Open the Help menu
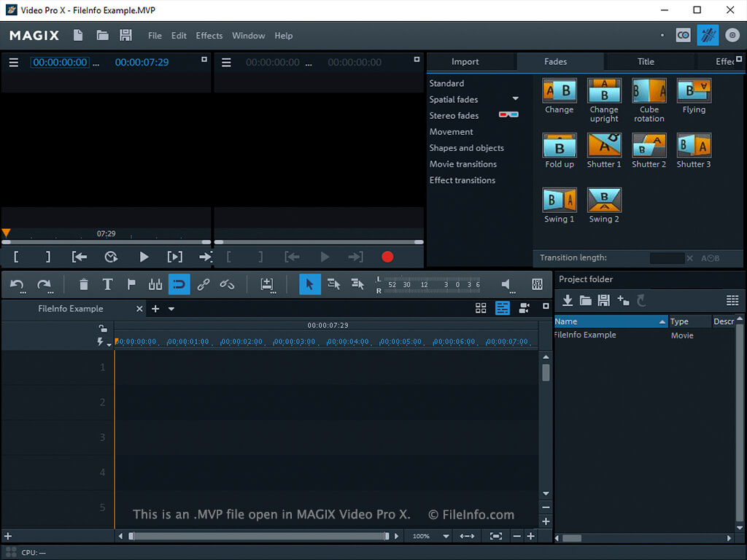This screenshot has width=747, height=560. [284, 36]
